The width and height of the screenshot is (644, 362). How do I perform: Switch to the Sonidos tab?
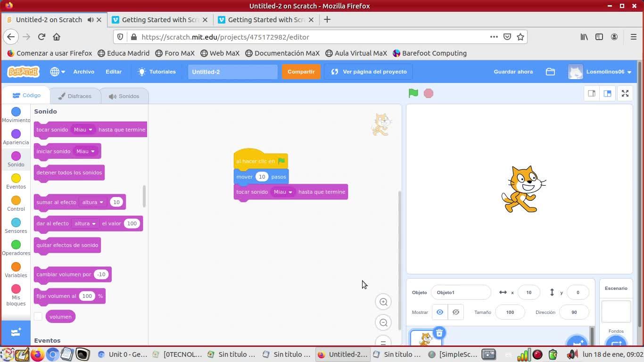click(x=124, y=96)
